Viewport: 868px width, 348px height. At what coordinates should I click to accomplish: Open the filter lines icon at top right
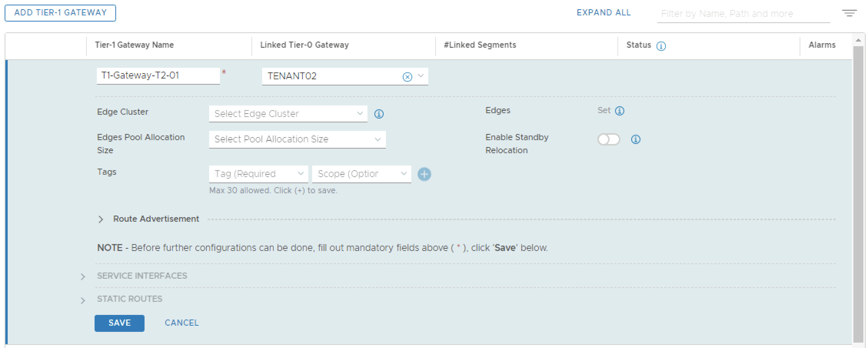(x=849, y=13)
